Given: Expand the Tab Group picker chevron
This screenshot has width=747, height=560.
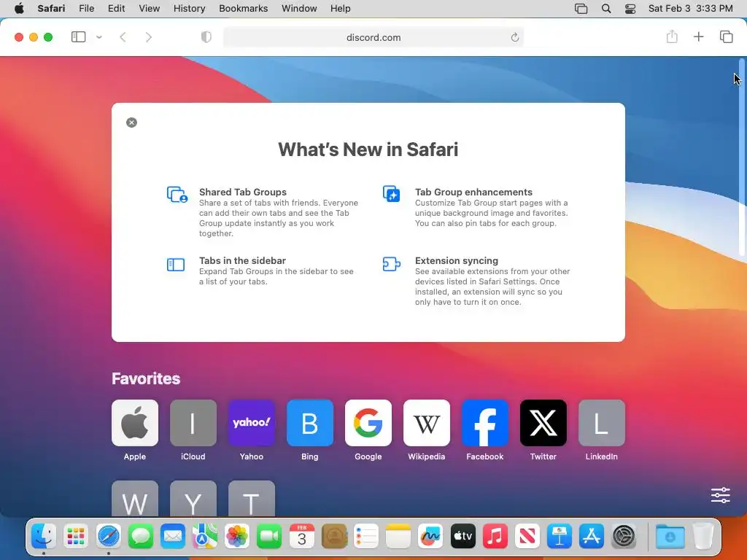Looking at the screenshot, I should (x=99, y=37).
